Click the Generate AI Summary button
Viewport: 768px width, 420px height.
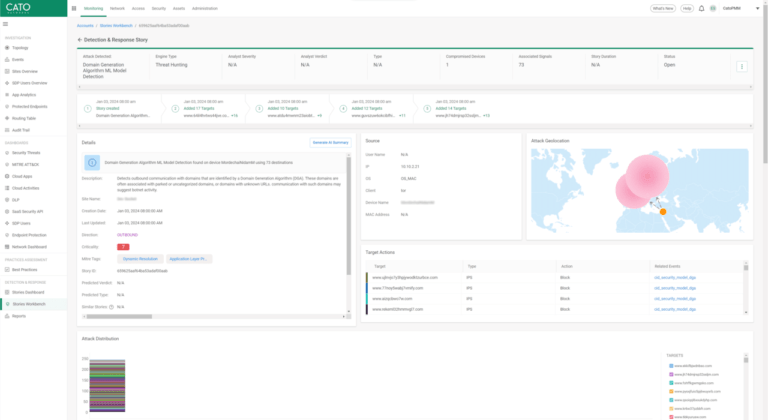pos(329,143)
